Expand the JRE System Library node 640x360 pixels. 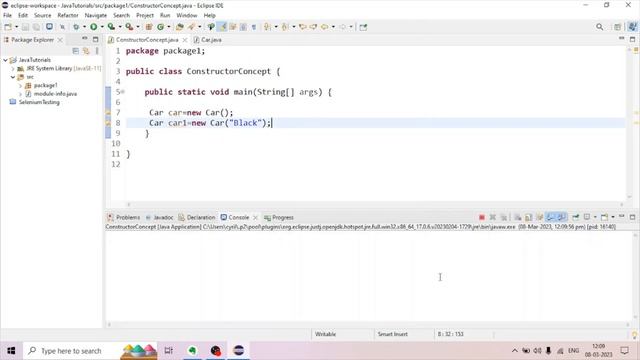[x=13, y=69]
